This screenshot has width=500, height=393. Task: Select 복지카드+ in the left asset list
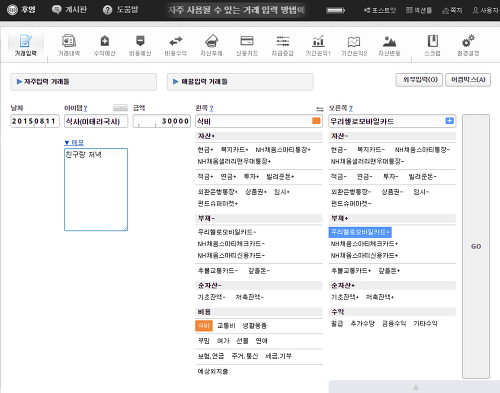tap(235, 150)
